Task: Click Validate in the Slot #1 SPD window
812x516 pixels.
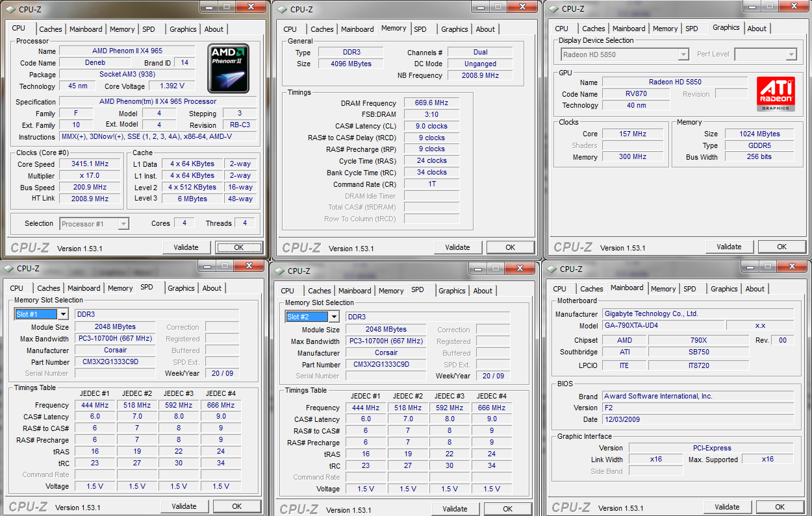Action: pyautogui.click(x=184, y=506)
